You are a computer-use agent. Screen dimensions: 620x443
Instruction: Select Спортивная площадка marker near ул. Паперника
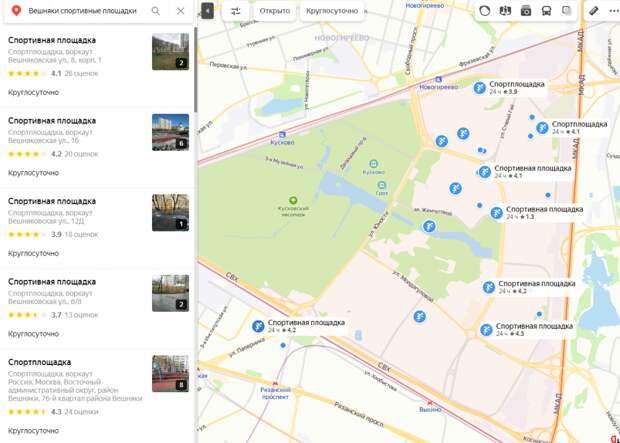[258, 326]
